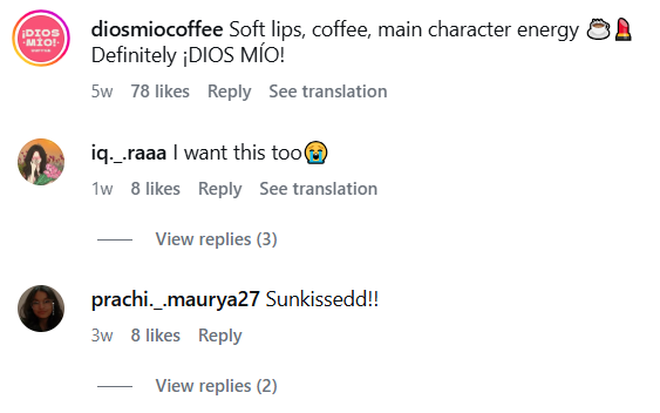Image resolution: width=660 pixels, height=413 pixels.
Task: Visit the diosmiocoffee username link
Action: click(x=156, y=30)
